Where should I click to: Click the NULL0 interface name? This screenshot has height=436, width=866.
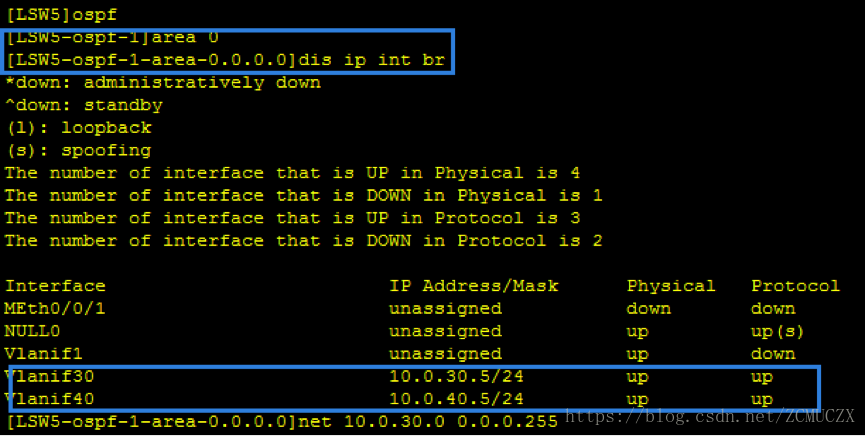tap(32, 331)
